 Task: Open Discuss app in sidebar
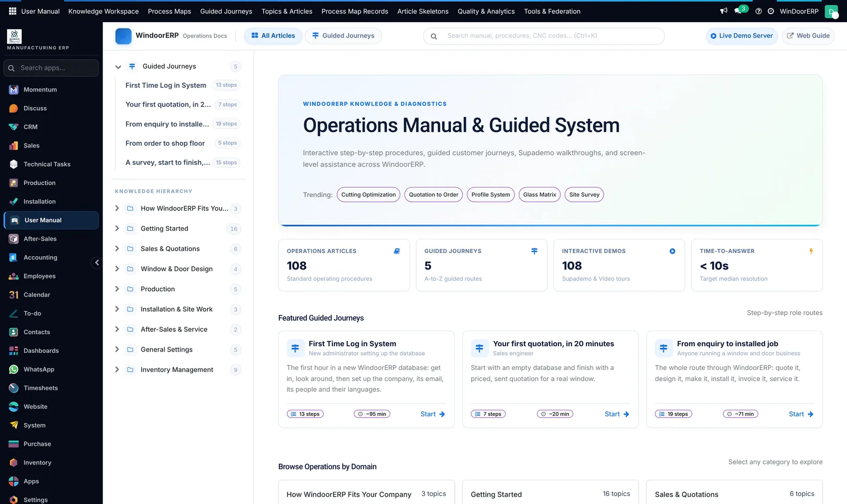pos(51,108)
